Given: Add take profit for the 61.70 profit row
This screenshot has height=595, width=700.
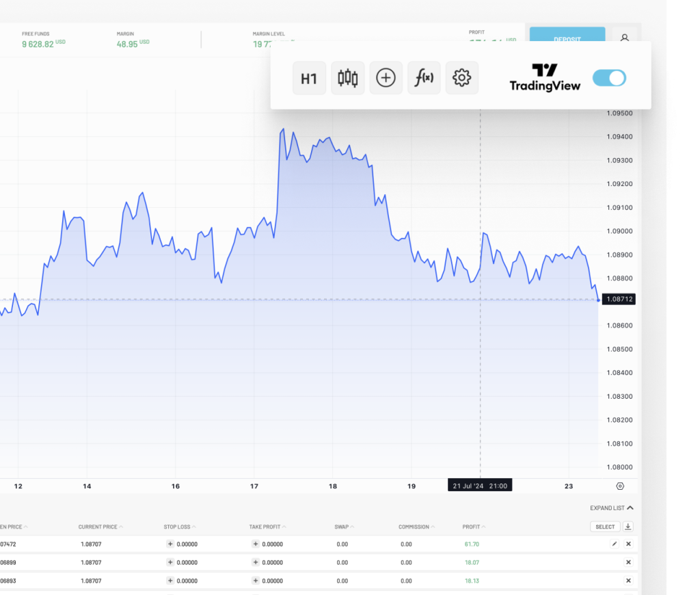Looking at the screenshot, I should (x=256, y=544).
